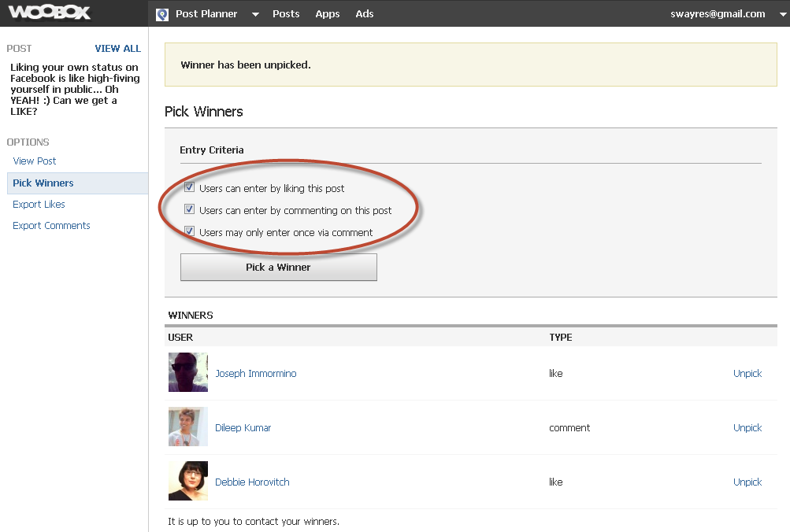
Task: Click the VIEW ALL link
Action: (117, 48)
